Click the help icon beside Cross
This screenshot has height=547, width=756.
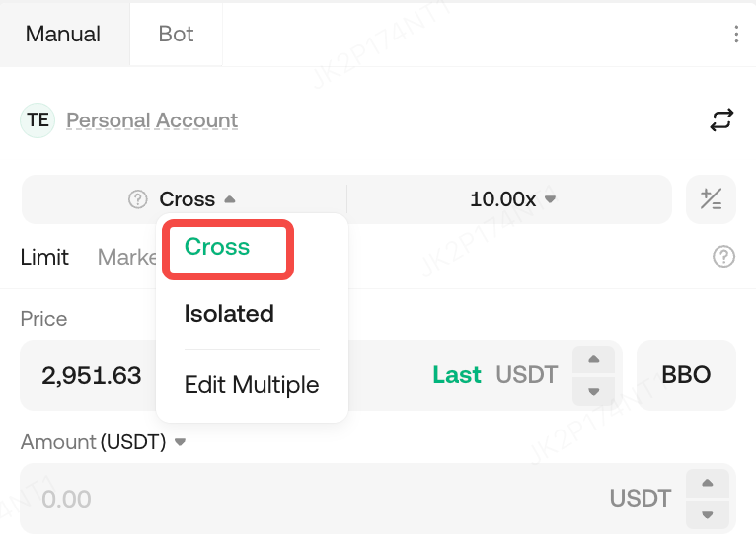pos(138,199)
